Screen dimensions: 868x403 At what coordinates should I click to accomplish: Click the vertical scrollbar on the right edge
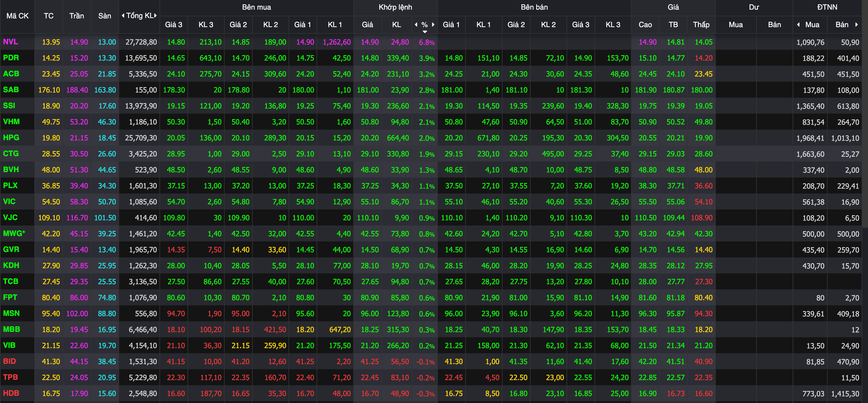pos(865,115)
